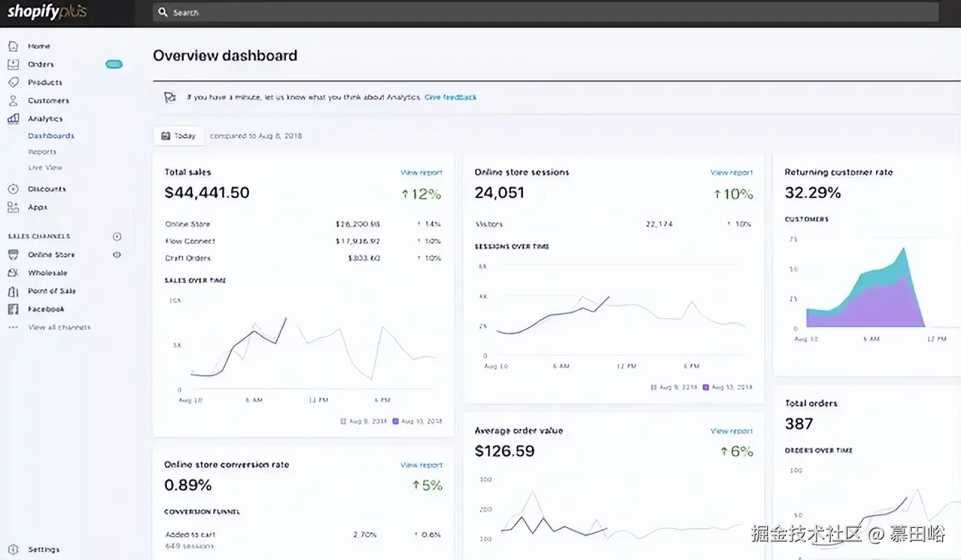The height and width of the screenshot is (560, 961).
Task: Click the Home icon in the sidebar
Action: 13,46
